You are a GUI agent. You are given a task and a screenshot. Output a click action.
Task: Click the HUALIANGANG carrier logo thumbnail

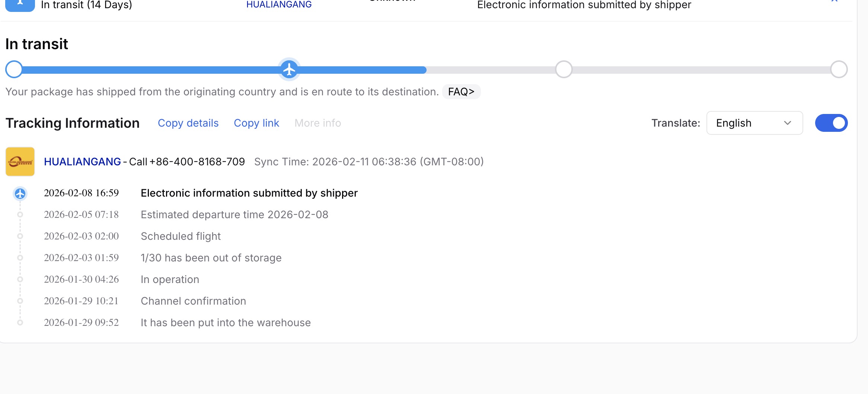[x=20, y=162]
